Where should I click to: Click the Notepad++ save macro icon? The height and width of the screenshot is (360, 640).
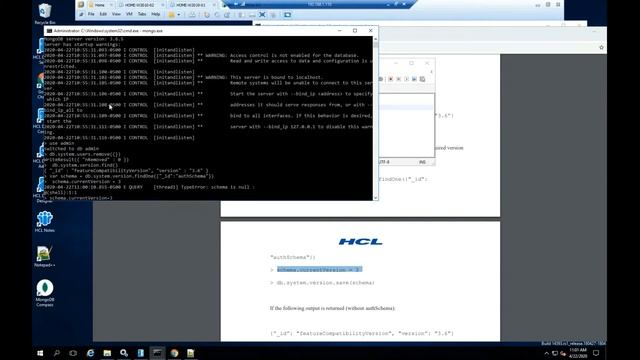[x=422, y=79]
